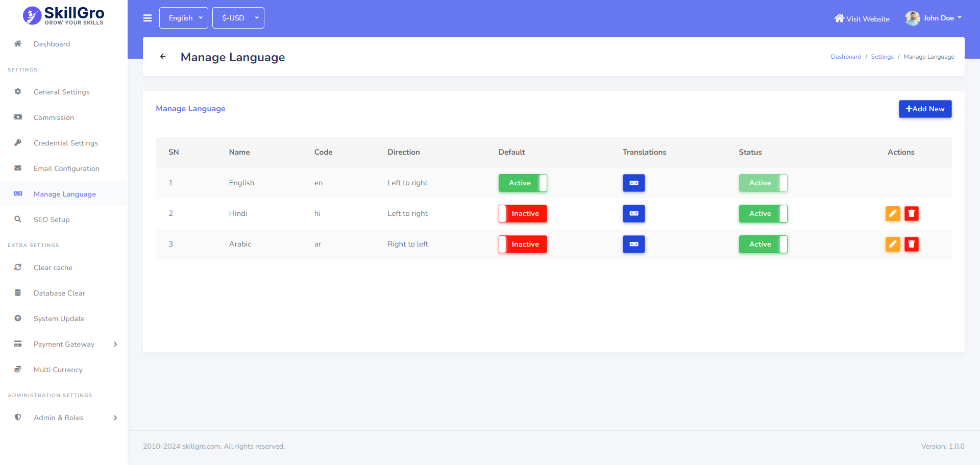Click the Name column header
This screenshot has width=980, height=465.
239,152
